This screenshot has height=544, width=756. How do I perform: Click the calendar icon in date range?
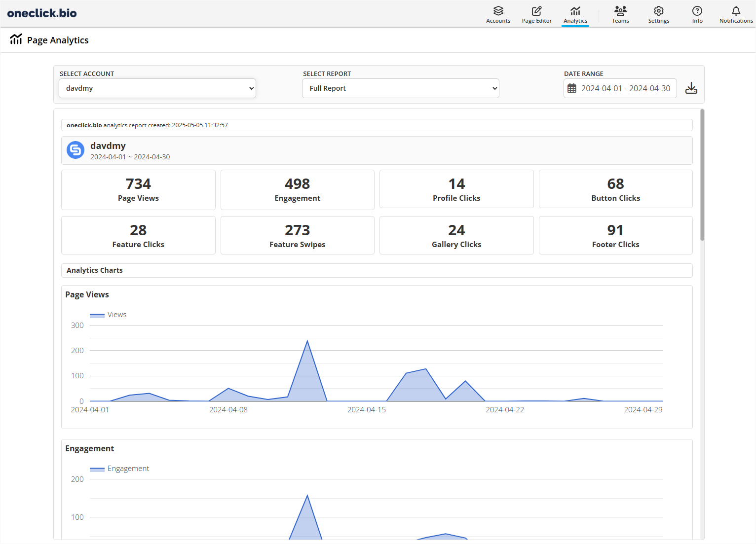click(572, 88)
